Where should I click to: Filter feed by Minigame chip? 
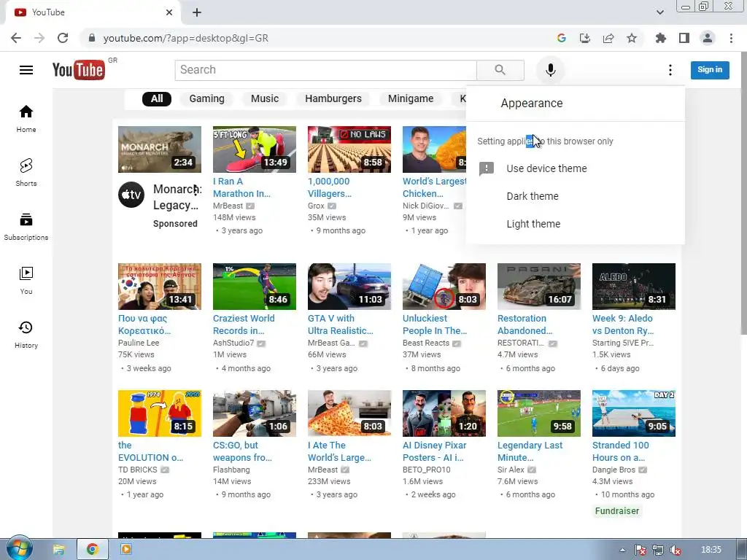(411, 98)
